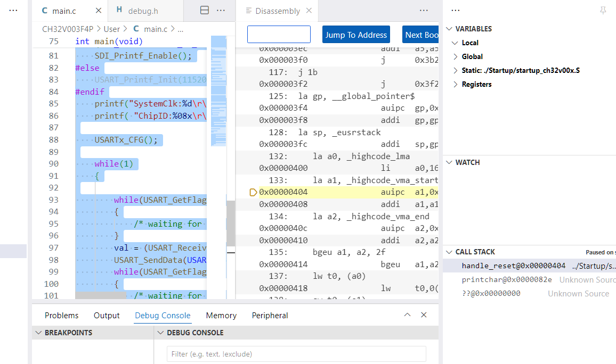Collapse the bottom panel with chevron
This screenshot has height=364, width=616.
click(407, 315)
